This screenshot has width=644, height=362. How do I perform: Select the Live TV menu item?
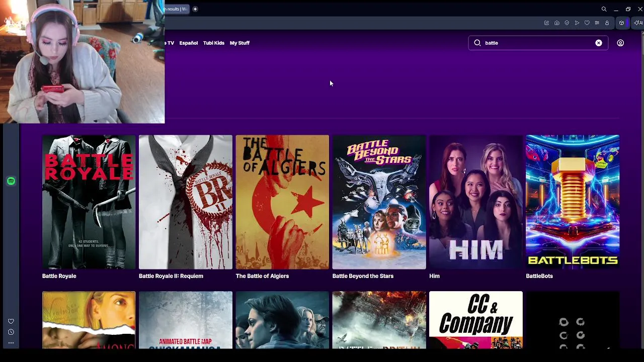(169, 43)
